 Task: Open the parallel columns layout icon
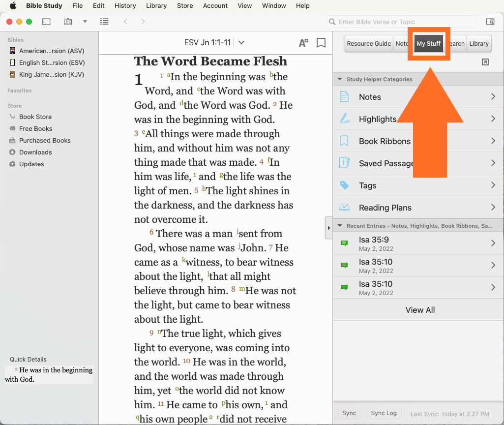[68, 22]
